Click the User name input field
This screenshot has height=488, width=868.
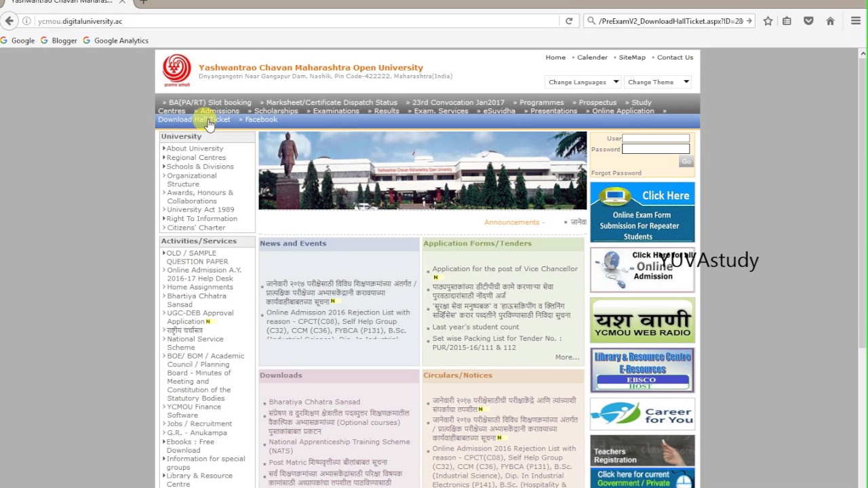click(656, 138)
